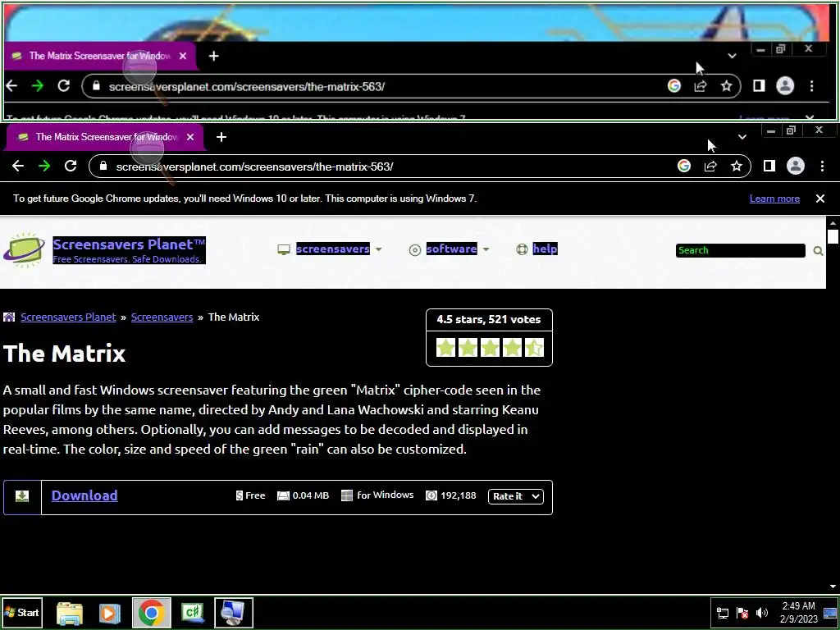Screen dimensions: 840x630
Task: Open Action Center flag in system tray
Action: point(742,612)
